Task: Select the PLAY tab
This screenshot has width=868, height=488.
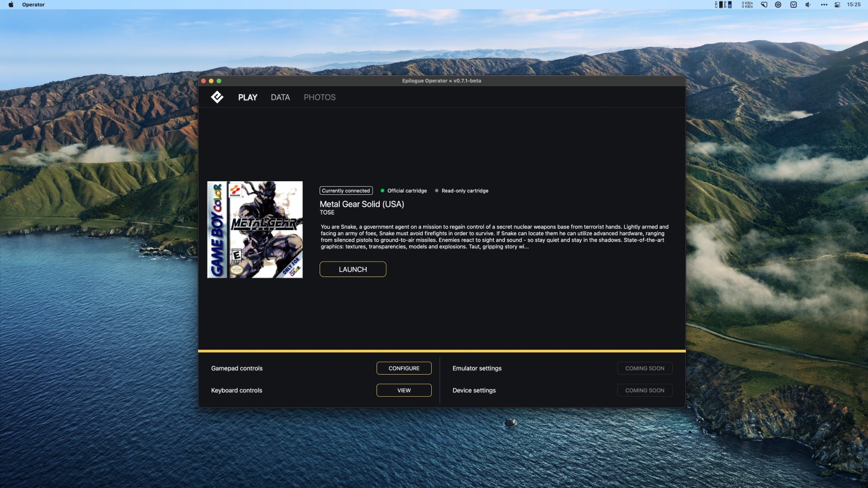Action: pos(247,97)
